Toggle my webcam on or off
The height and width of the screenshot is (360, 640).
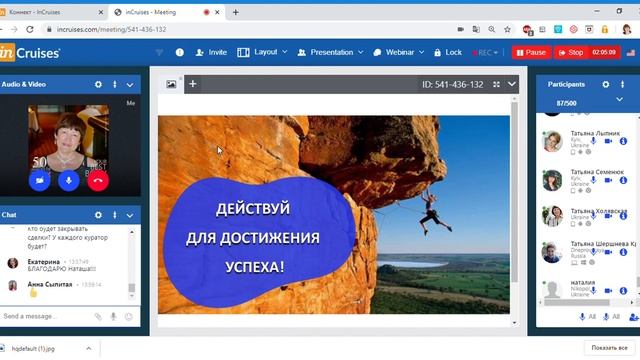click(40, 180)
